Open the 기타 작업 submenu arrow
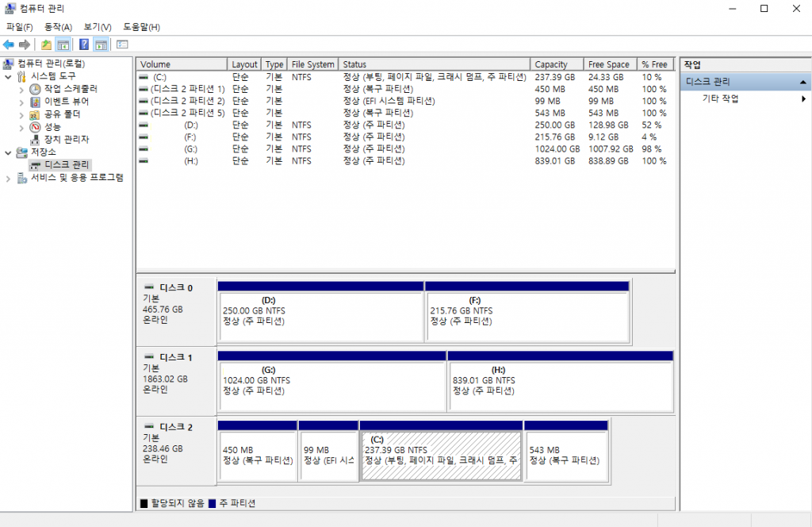Screen dimensions: 812x527 click(803, 98)
